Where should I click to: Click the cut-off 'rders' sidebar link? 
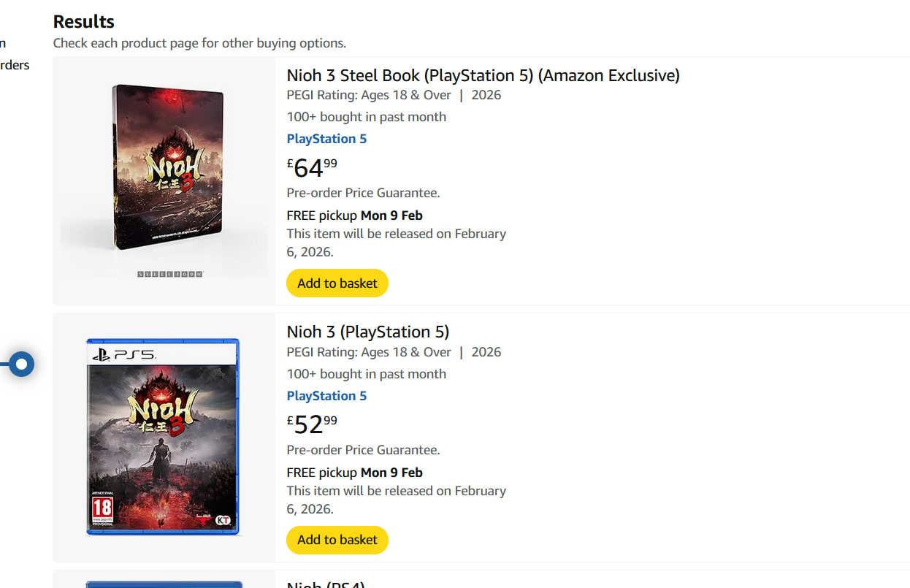coord(15,65)
